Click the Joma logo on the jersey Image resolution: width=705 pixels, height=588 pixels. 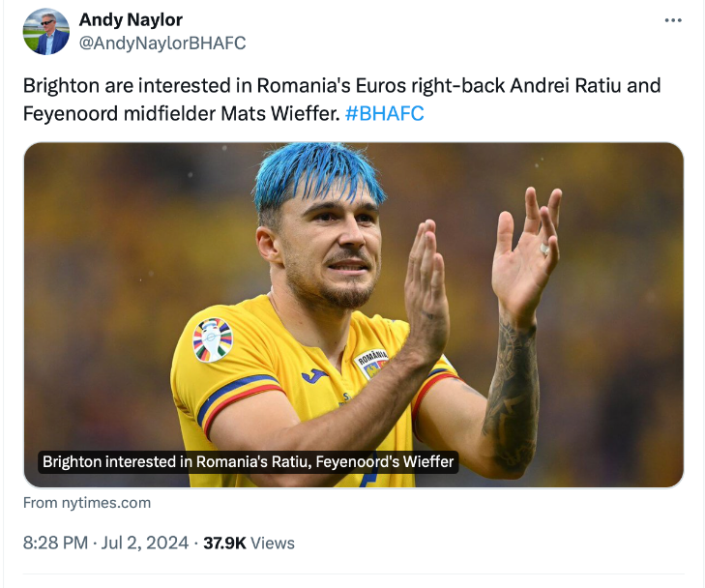(x=314, y=375)
